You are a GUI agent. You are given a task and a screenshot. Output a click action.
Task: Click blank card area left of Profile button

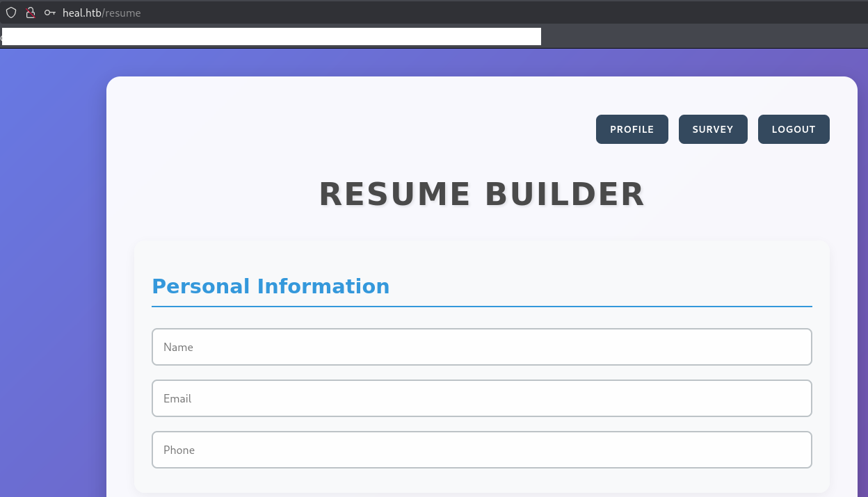click(x=348, y=129)
